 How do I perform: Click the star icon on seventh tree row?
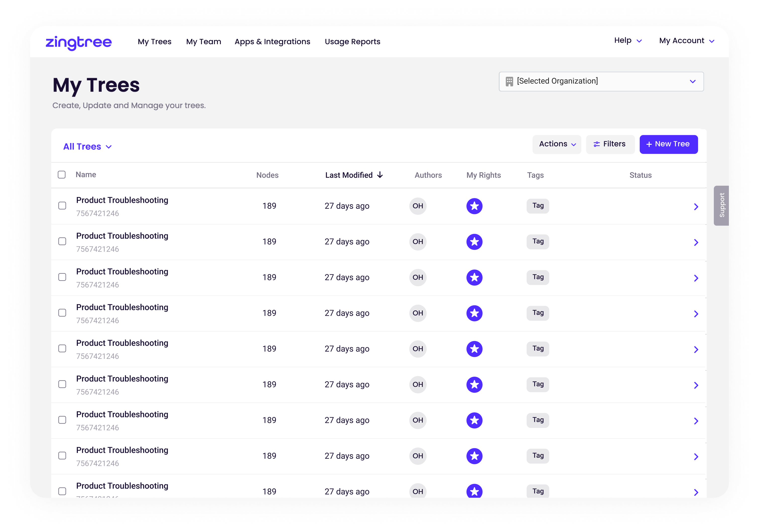tap(475, 419)
